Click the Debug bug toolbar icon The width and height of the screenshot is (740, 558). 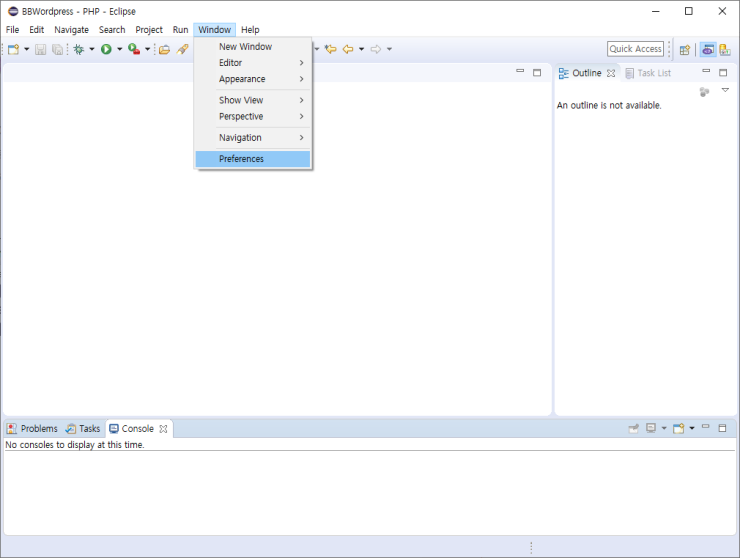click(78, 49)
